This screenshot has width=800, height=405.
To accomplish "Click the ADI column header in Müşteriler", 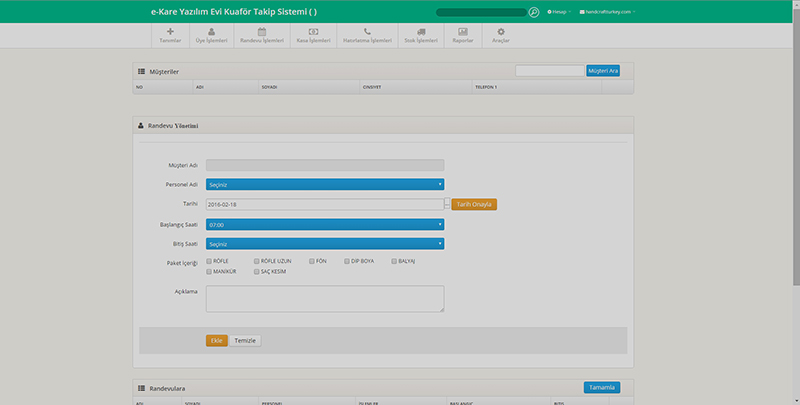I will point(226,87).
